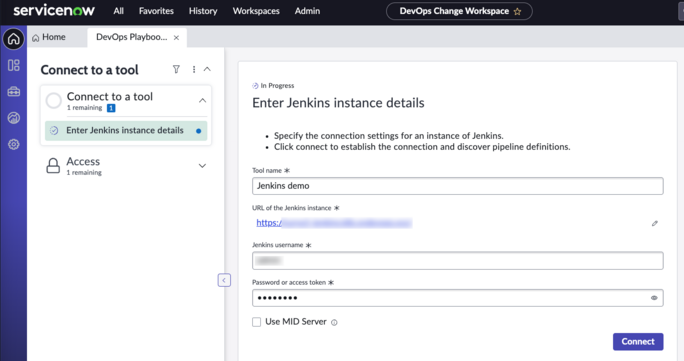Click the blue 1 badge under Connect to a tool
Screen dimensions: 684x361
[x=111, y=108]
